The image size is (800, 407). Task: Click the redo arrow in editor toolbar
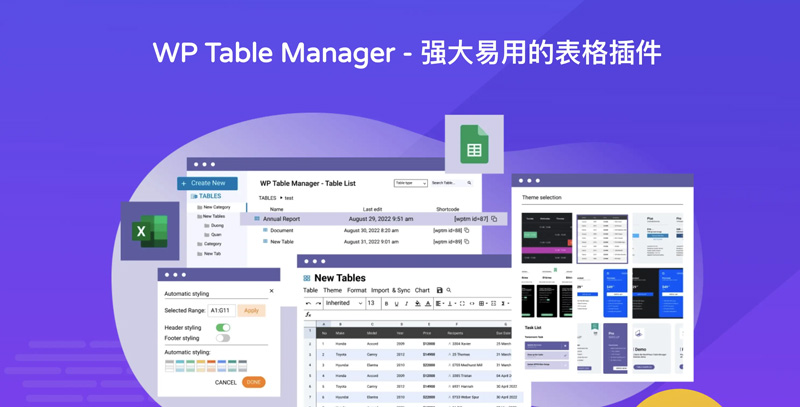tap(318, 303)
